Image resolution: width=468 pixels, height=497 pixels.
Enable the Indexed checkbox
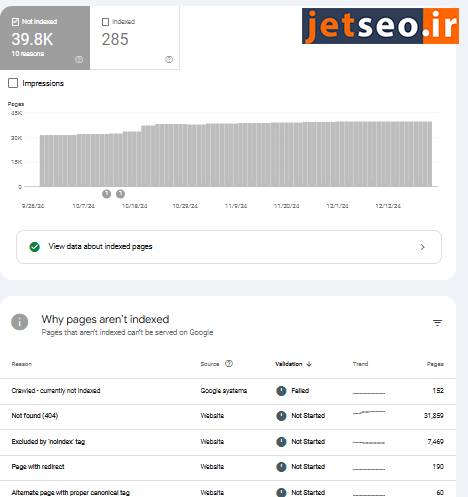click(x=105, y=22)
